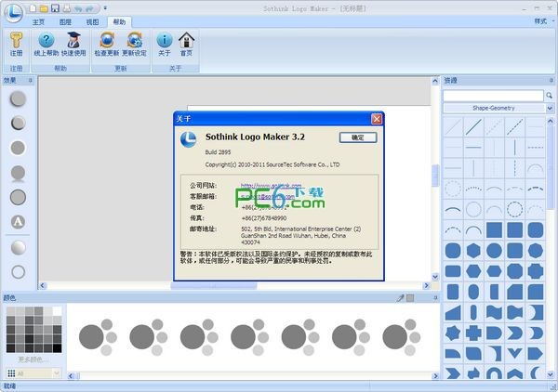Image resolution: width=558 pixels, height=392 pixels.
Task: Select the 帮助 ribbon tab
Action: [119, 22]
